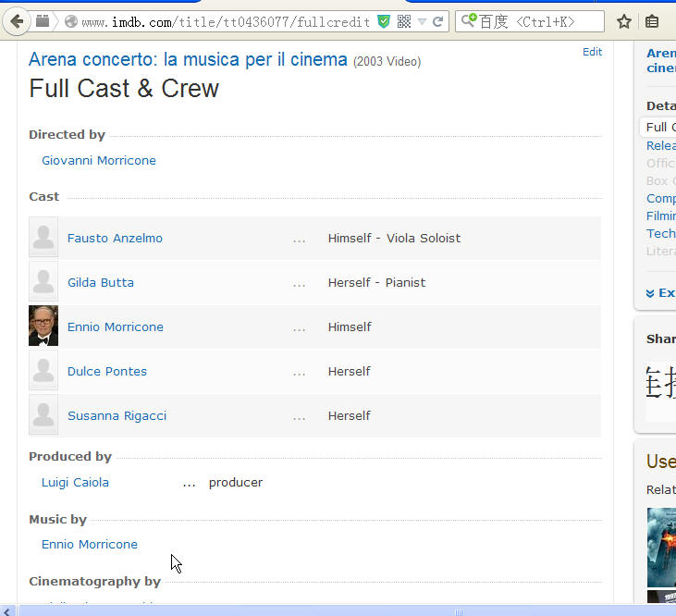676x616 pixels.
Task: Open Fausto Anzelmo cast link
Action: [115, 238]
